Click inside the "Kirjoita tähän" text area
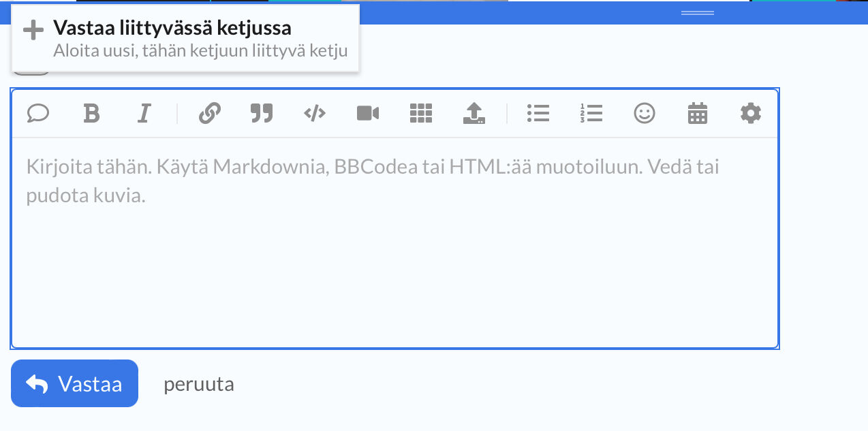Screen dimensions: 868x431 (x=395, y=259)
